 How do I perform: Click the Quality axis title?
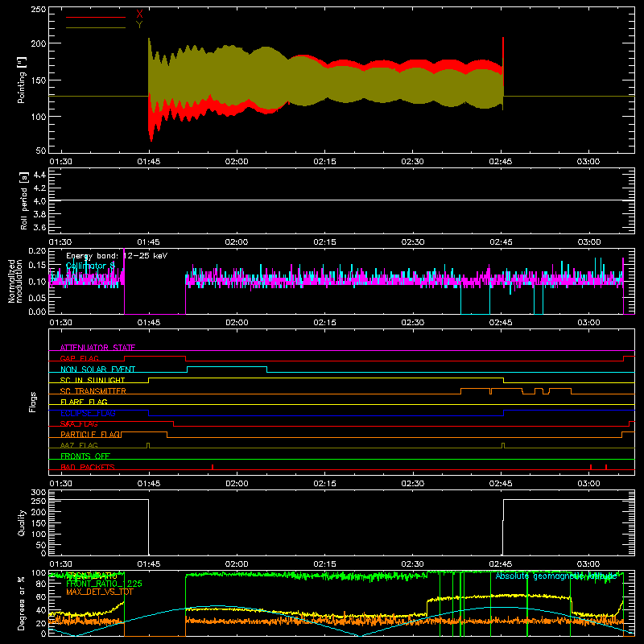[22, 522]
